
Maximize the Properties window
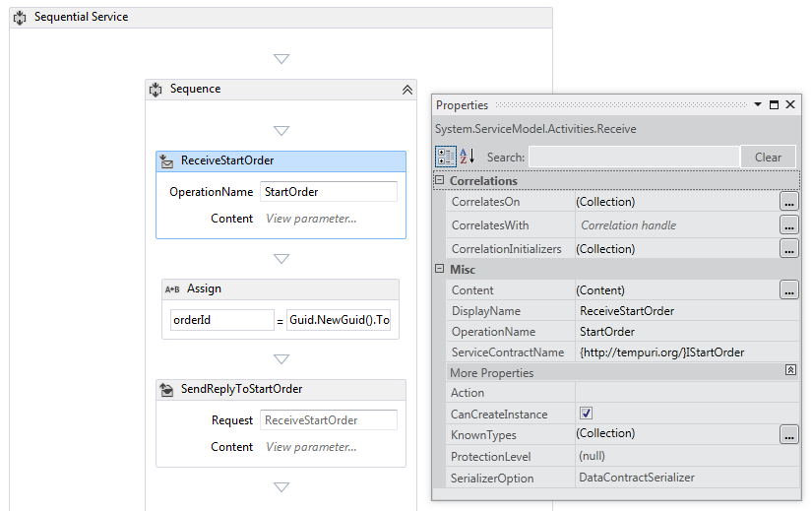[775, 104]
